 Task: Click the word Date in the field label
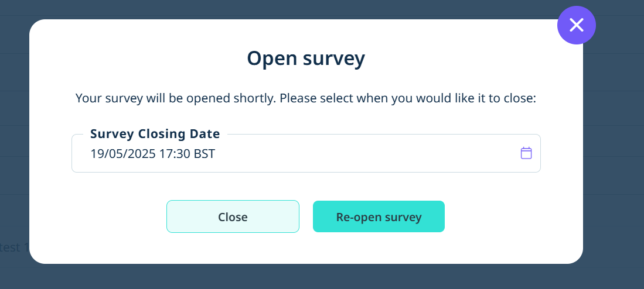click(x=206, y=134)
